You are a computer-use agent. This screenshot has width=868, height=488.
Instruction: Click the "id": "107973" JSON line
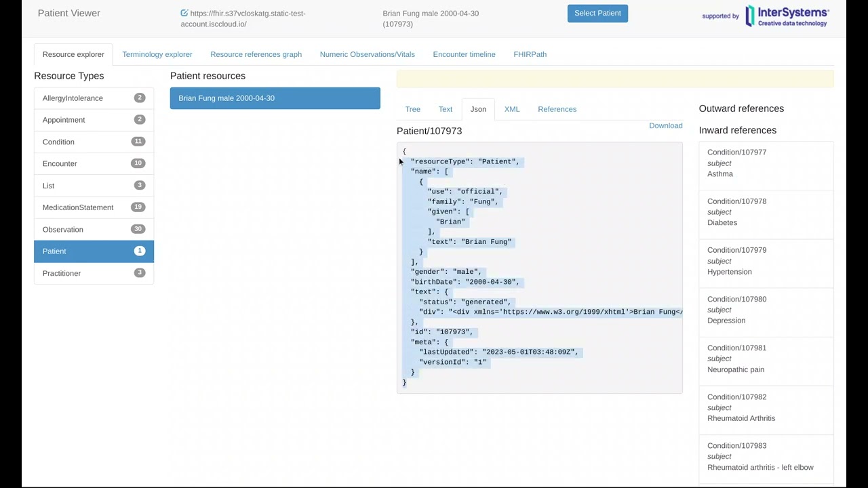tap(441, 332)
